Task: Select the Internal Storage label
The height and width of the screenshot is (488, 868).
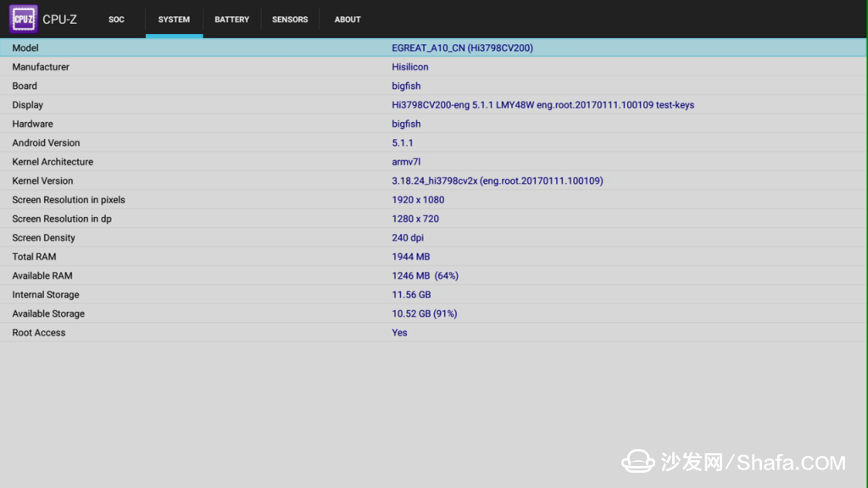Action: [x=46, y=295]
